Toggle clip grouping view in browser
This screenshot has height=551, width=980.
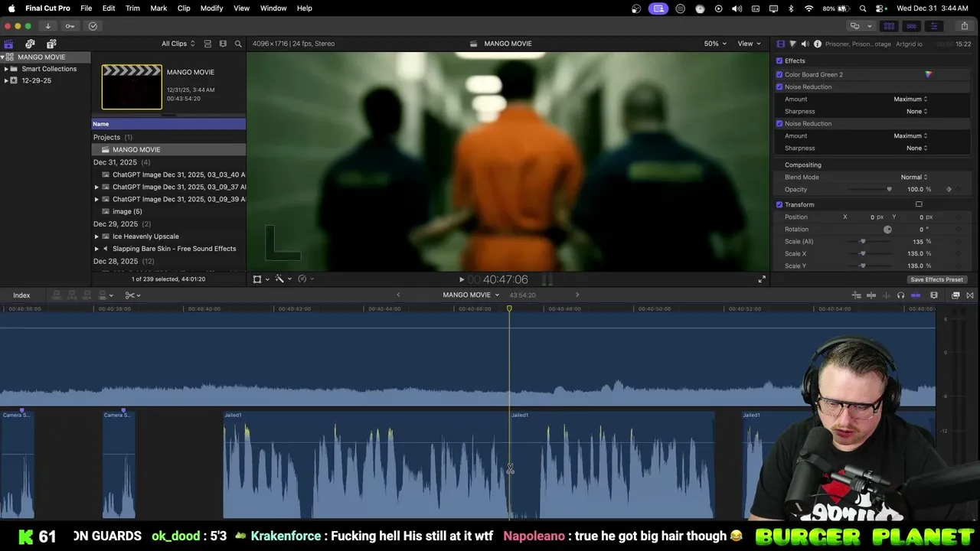[208, 44]
